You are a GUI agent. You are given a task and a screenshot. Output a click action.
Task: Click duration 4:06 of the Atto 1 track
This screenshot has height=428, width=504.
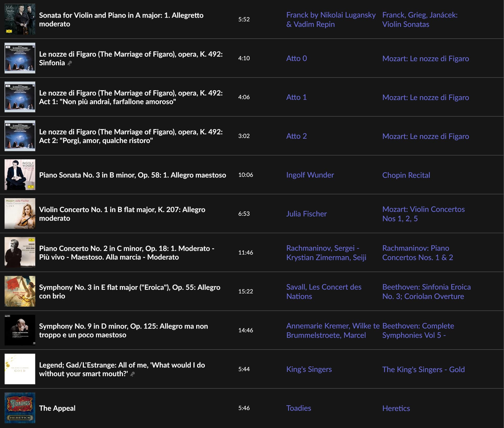coord(244,97)
